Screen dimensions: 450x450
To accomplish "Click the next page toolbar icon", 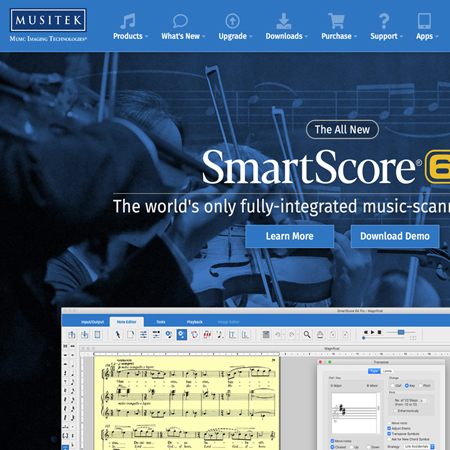I will pyautogui.click(x=346, y=334).
